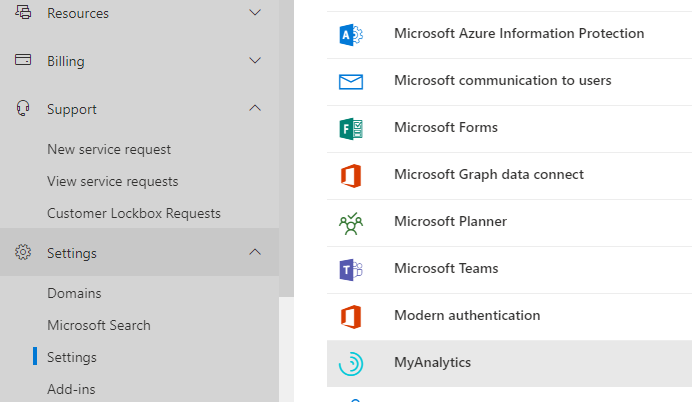Image resolution: width=692 pixels, height=402 pixels.
Task: Click the Billing credit card icon
Action: (x=23, y=60)
